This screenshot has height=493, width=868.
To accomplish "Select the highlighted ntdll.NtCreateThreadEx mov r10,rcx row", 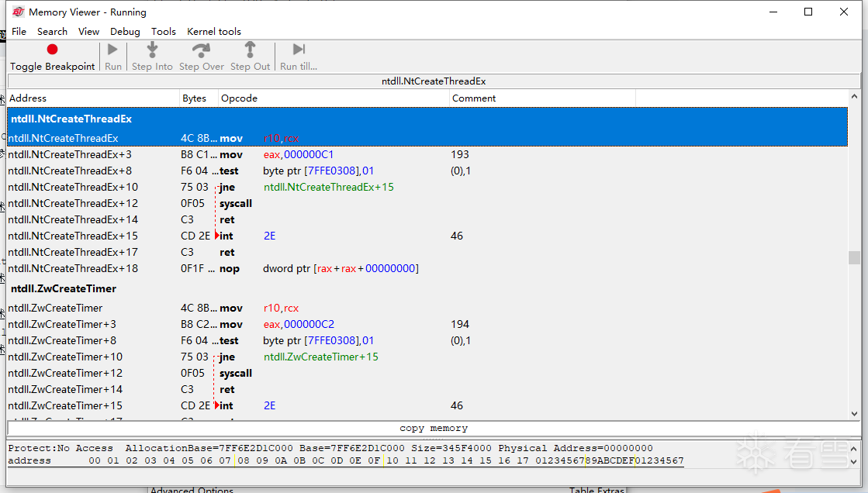I will [427, 138].
